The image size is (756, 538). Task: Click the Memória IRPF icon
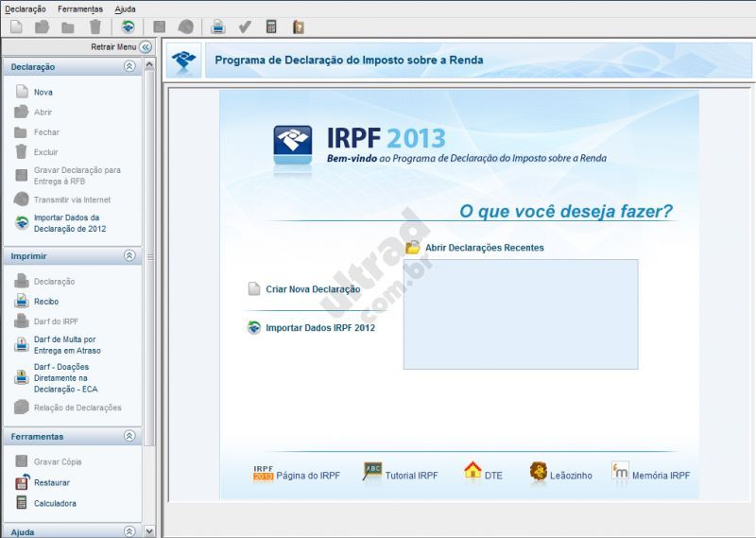620,472
